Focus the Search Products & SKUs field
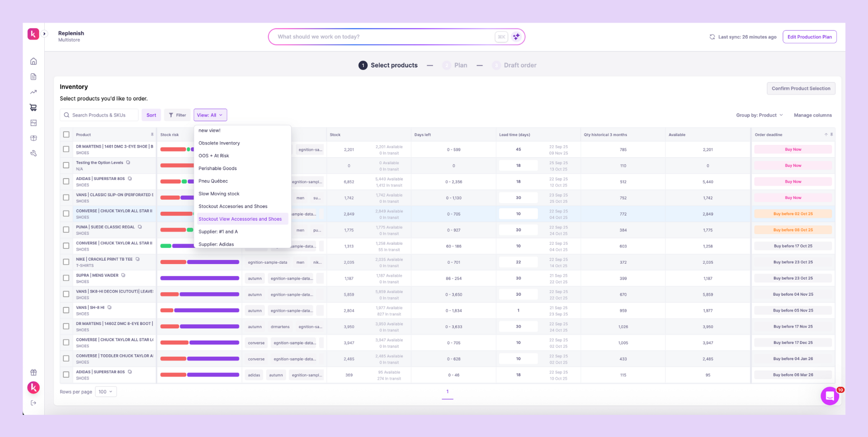Image resolution: width=868 pixels, height=437 pixels. (99, 115)
